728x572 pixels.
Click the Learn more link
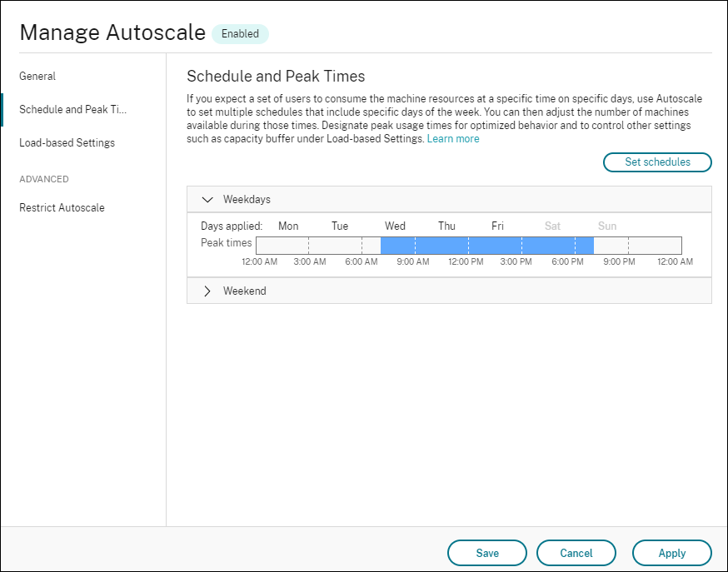[x=452, y=138]
